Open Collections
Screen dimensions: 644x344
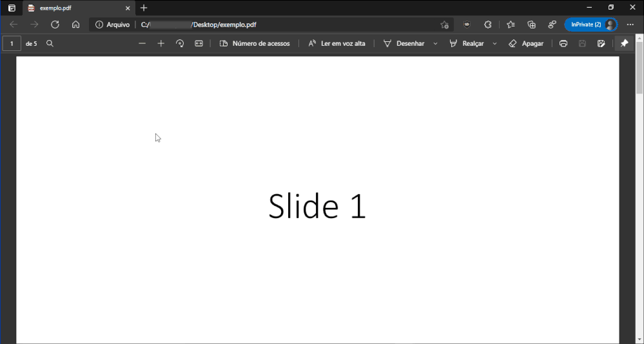tap(531, 25)
